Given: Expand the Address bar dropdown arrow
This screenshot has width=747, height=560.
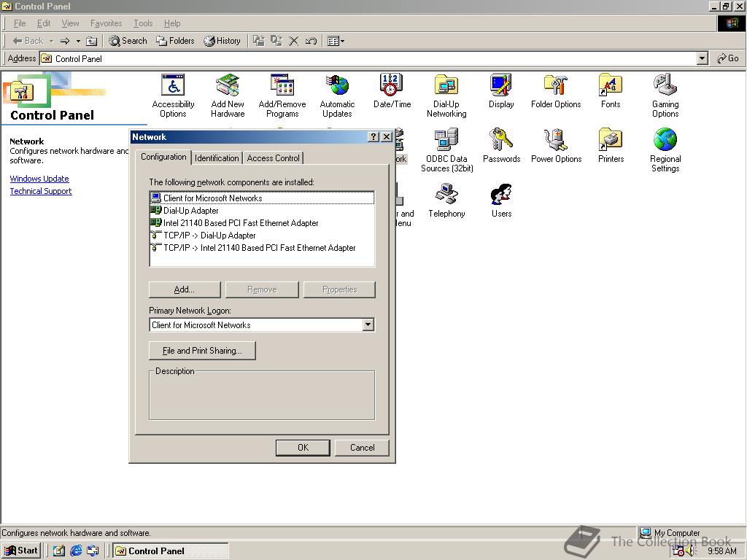Looking at the screenshot, I should coord(702,58).
